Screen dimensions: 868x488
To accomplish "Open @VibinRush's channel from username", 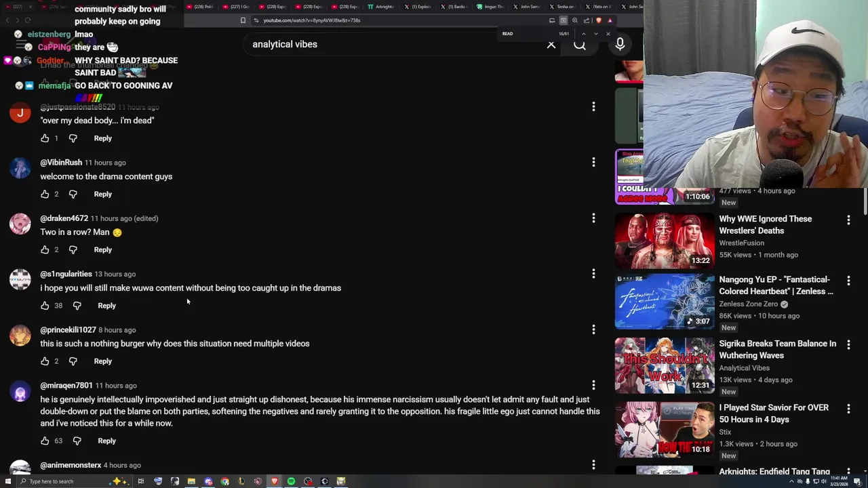I will (61, 163).
